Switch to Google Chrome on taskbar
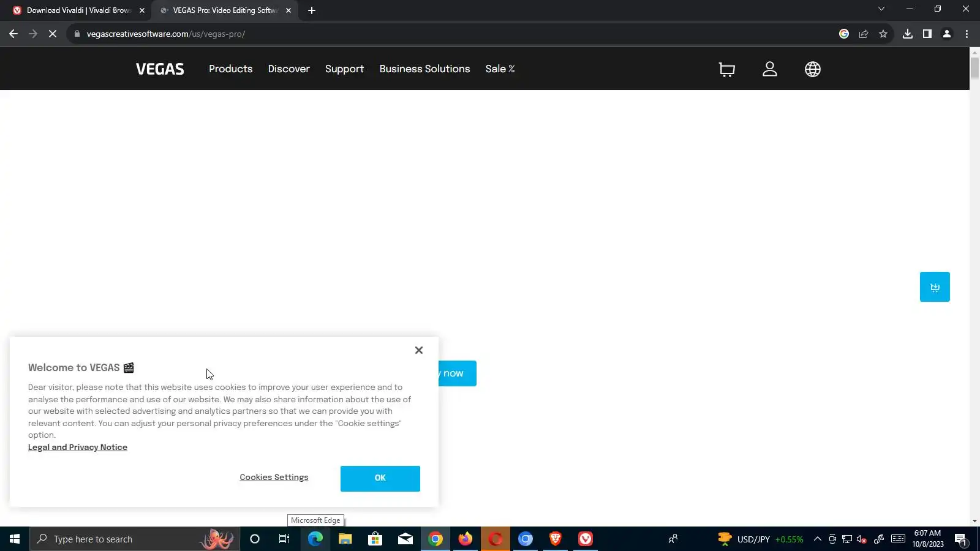980x551 pixels. click(x=435, y=539)
